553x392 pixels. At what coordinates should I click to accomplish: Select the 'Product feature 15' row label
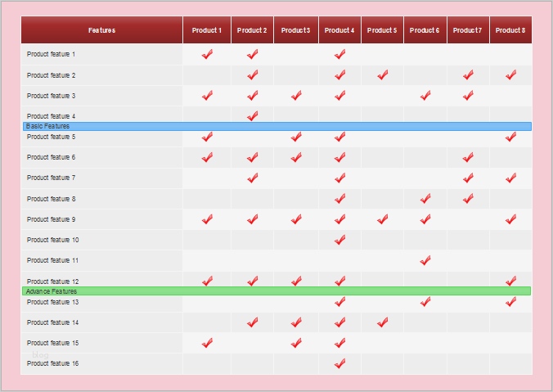point(52,343)
